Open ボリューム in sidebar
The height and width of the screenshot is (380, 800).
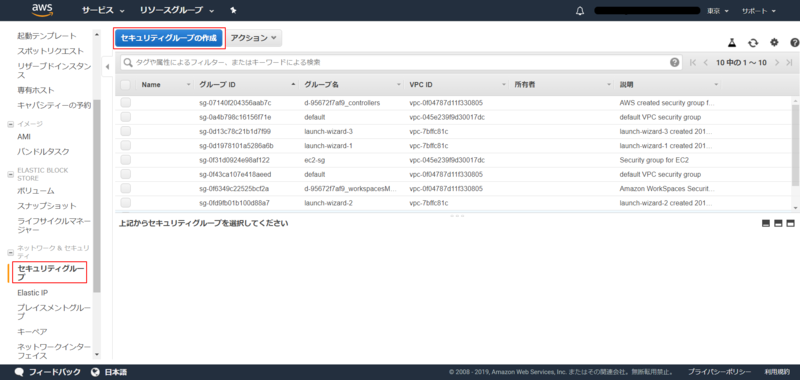36,191
